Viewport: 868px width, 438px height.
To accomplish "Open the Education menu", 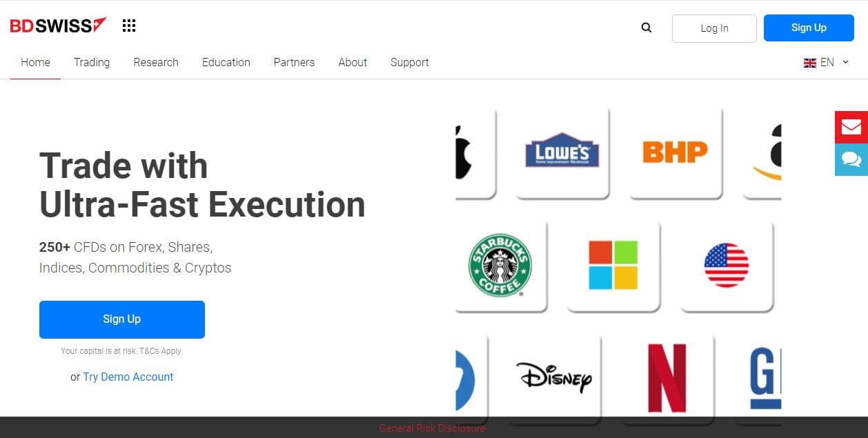I will click(226, 63).
